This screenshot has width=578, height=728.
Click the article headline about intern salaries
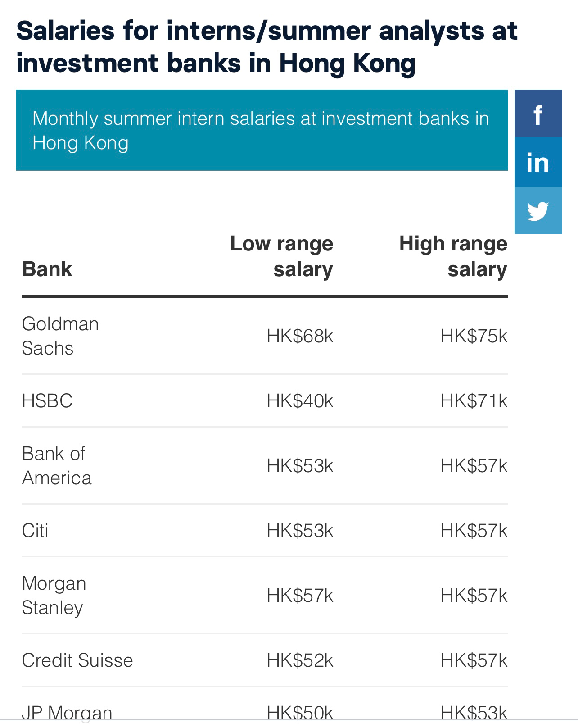coord(267,47)
